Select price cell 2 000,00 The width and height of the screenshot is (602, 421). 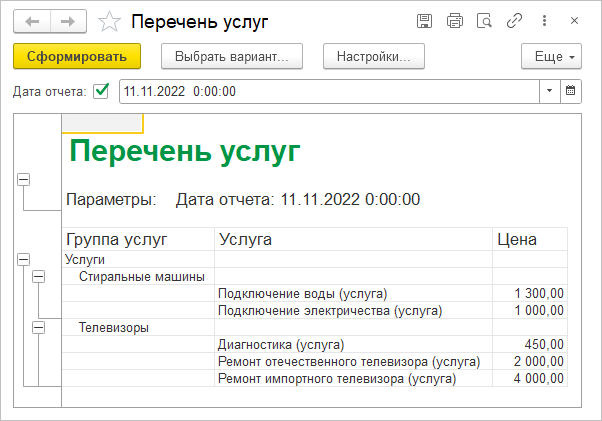[x=530, y=362]
